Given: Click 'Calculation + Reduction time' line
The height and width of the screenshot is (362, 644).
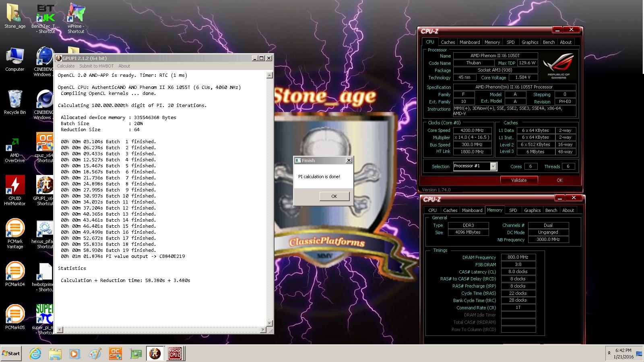Looking at the screenshot, I should click(x=125, y=280).
